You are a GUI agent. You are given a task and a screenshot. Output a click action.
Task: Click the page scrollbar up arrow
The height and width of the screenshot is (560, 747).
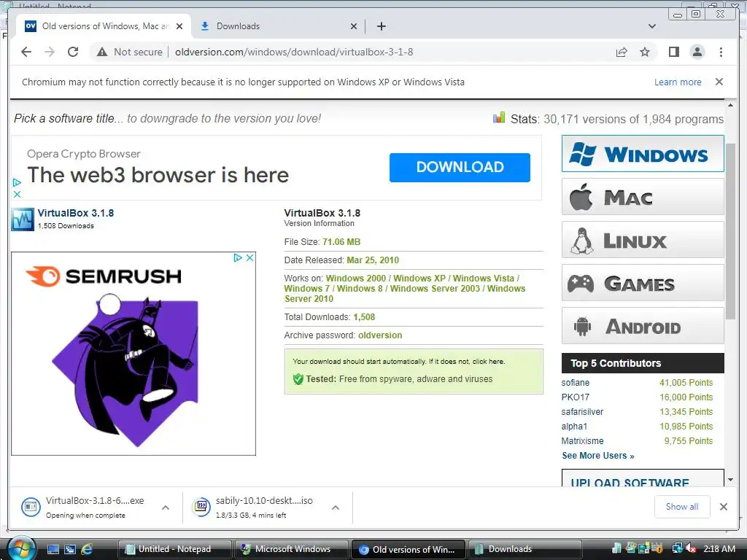tap(730, 105)
